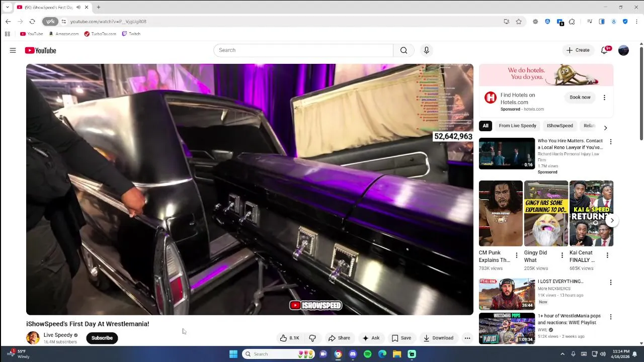Ask about the video

[x=371, y=338]
